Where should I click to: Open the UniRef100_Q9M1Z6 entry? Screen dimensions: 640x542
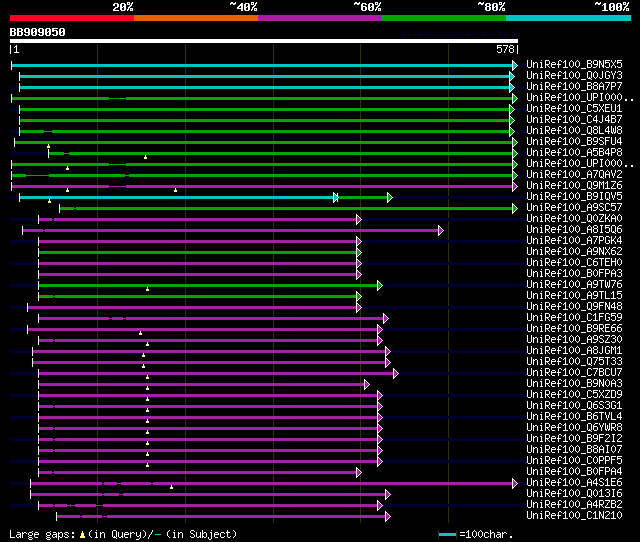tap(574, 186)
